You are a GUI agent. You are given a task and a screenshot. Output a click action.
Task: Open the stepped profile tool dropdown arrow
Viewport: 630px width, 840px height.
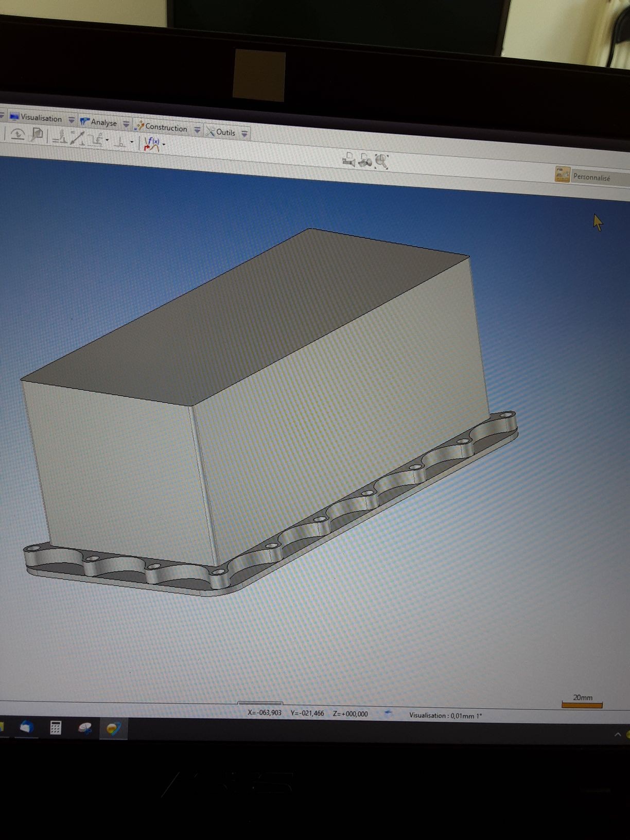tap(107, 140)
